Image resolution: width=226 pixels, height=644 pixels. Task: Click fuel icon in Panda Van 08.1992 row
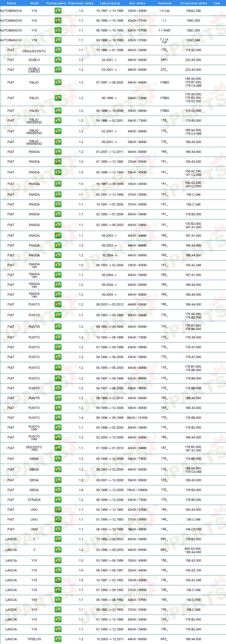pos(58,265)
